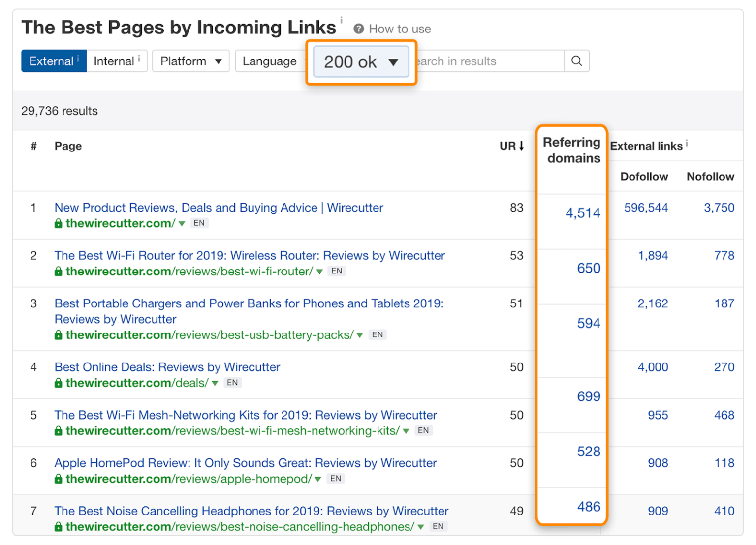The image size is (756, 545).
Task: Click the EN language badge on the first result
Action: [199, 223]
